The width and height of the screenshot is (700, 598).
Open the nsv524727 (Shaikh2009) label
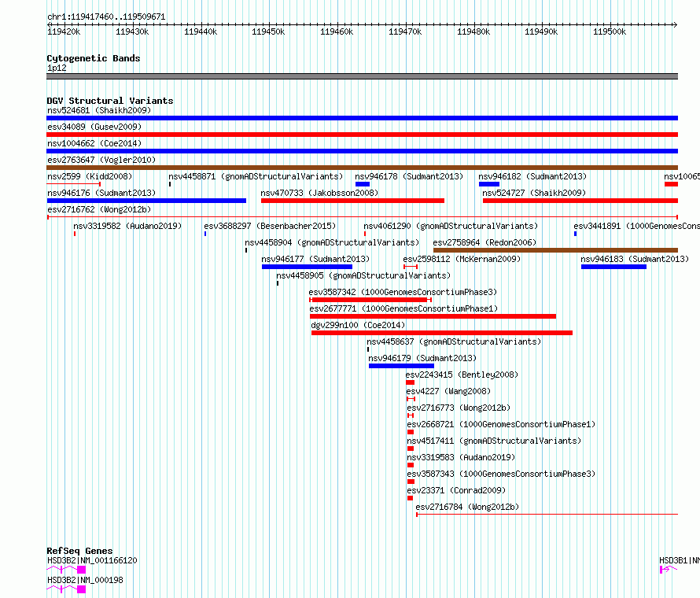point(534,193)
